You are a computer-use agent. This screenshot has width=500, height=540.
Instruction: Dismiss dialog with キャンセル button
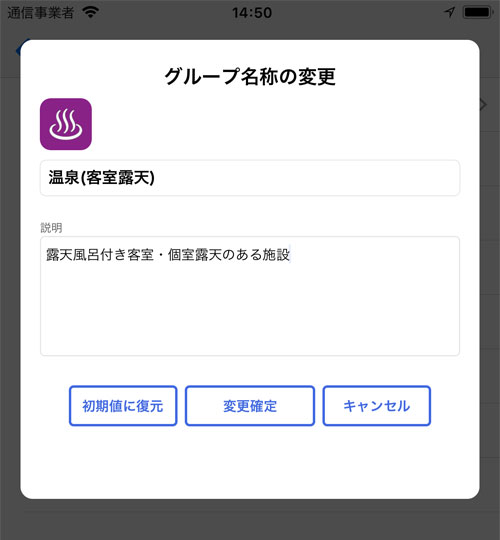(377, 406)
